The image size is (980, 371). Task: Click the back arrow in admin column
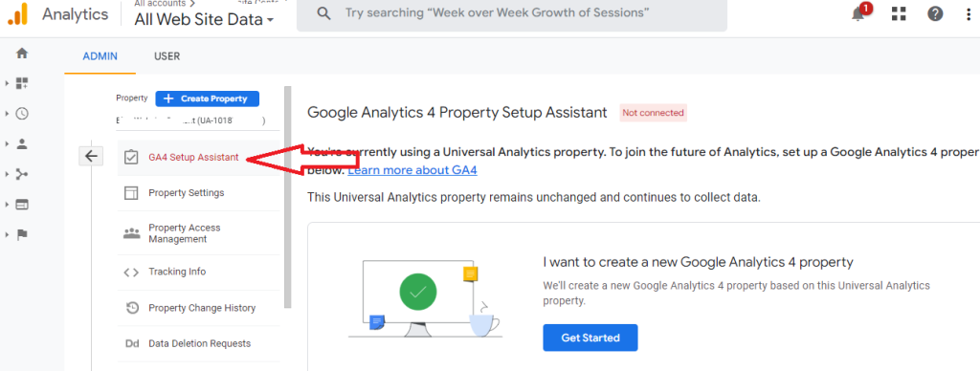tap(91, 156)
